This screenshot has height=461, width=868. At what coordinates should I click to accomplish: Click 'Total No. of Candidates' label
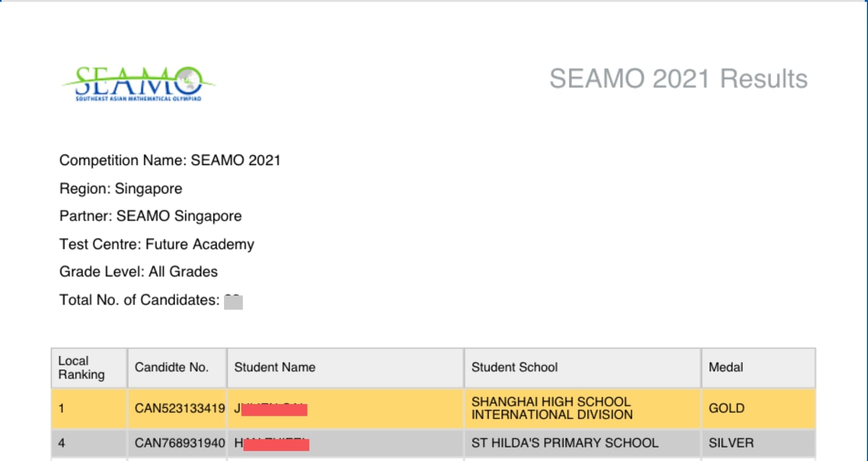139,300
